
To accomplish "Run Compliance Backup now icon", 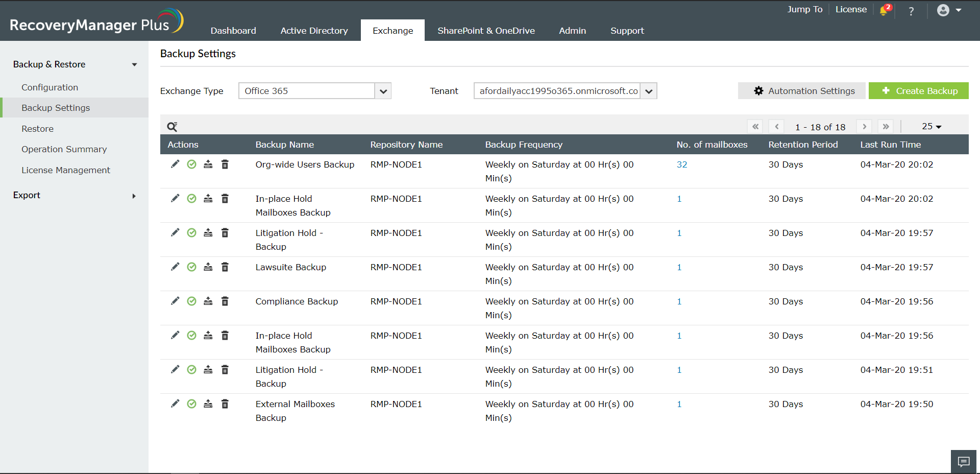I will tap(208, 301).
